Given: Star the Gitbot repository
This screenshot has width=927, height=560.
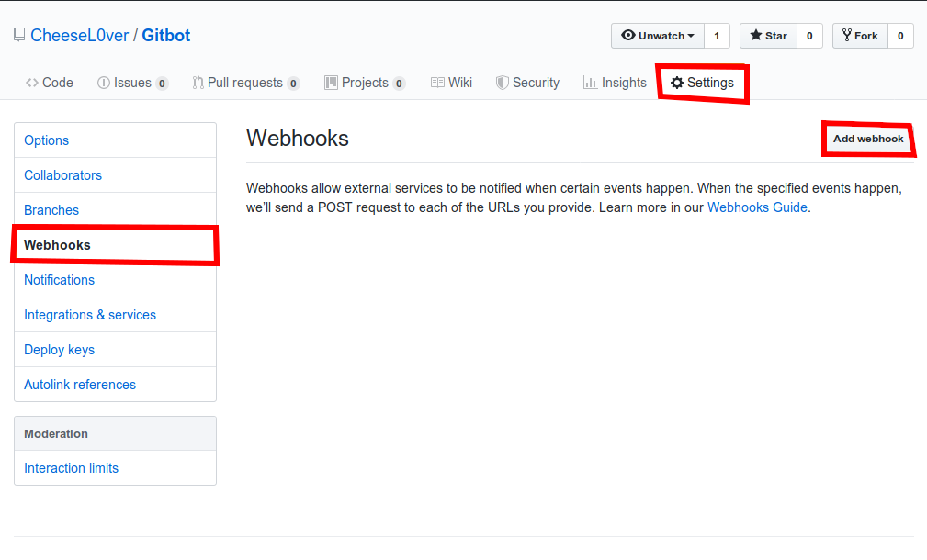Looking at the screenshot, I should tap(768, 36).
